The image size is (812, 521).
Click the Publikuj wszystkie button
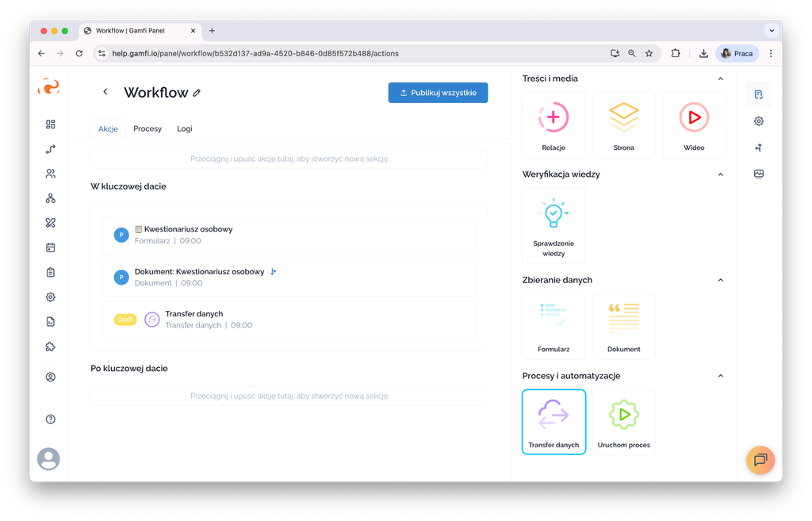[x=438, y=93]
